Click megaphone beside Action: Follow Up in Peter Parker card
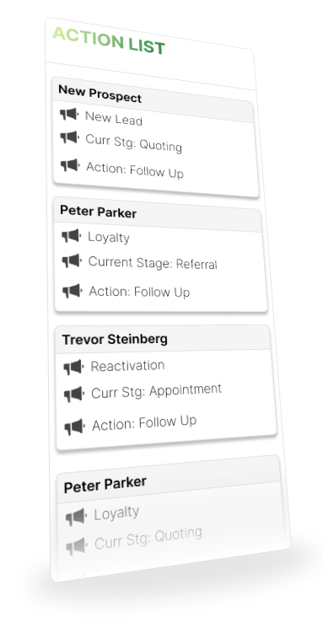 [73, 291]
